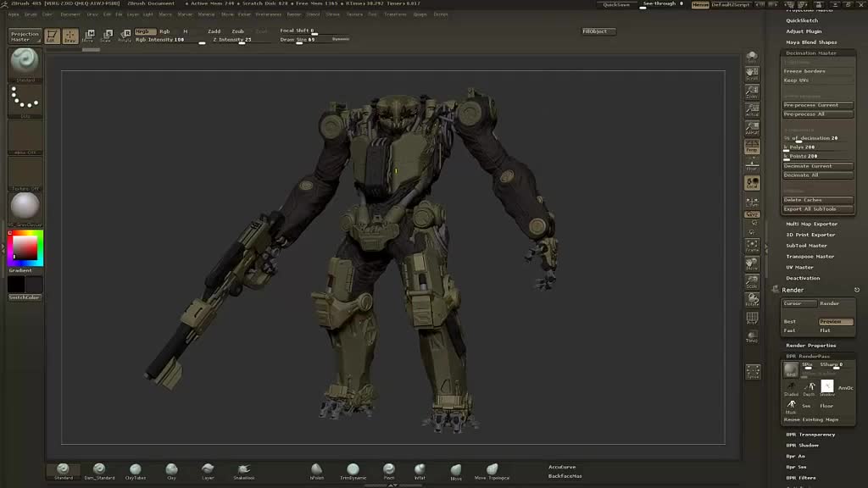Expand Transpose Master section

click(x=810, y=257)
